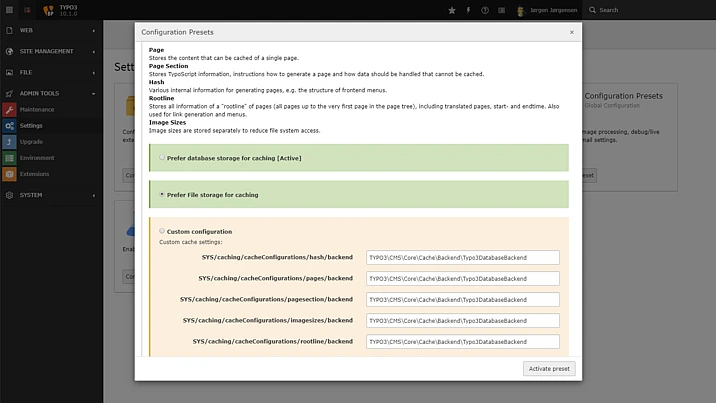
Task: Click the flush cache lightning icon
Action: click(468, 10)
